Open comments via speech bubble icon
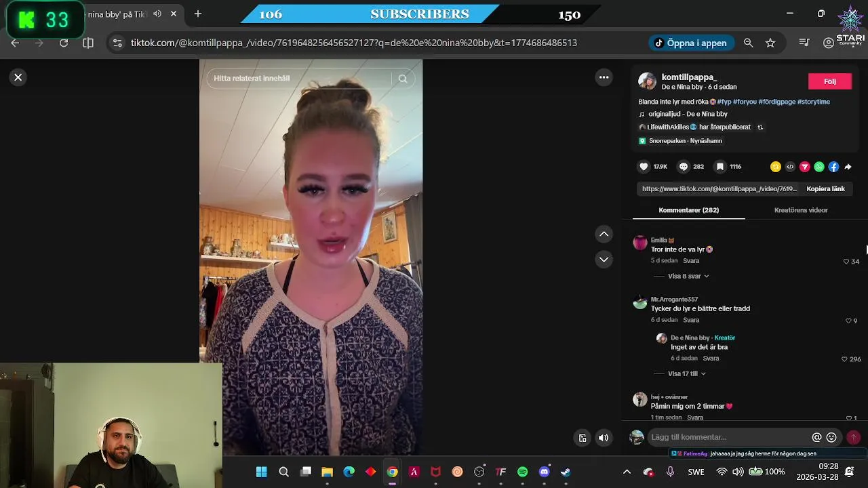 [x=684, y=167]
